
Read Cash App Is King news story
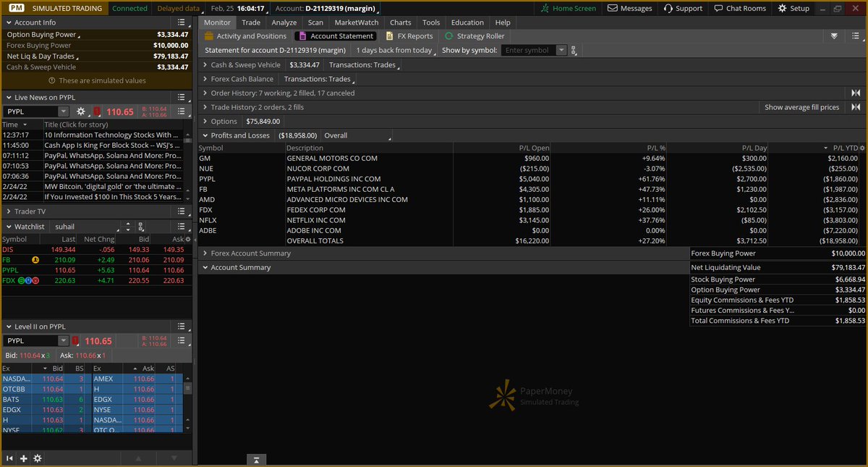pyautogui.click(x=112, y=146)
